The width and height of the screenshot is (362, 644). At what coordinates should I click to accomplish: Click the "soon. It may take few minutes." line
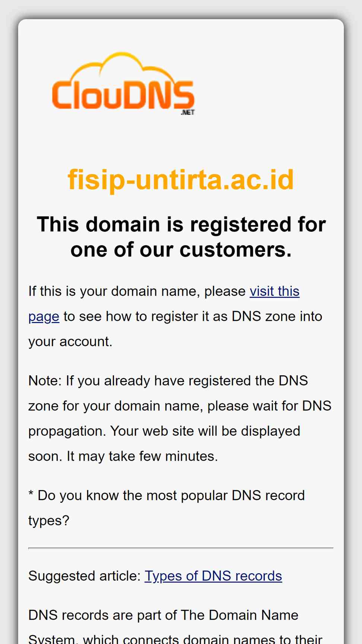click(123, 456)
